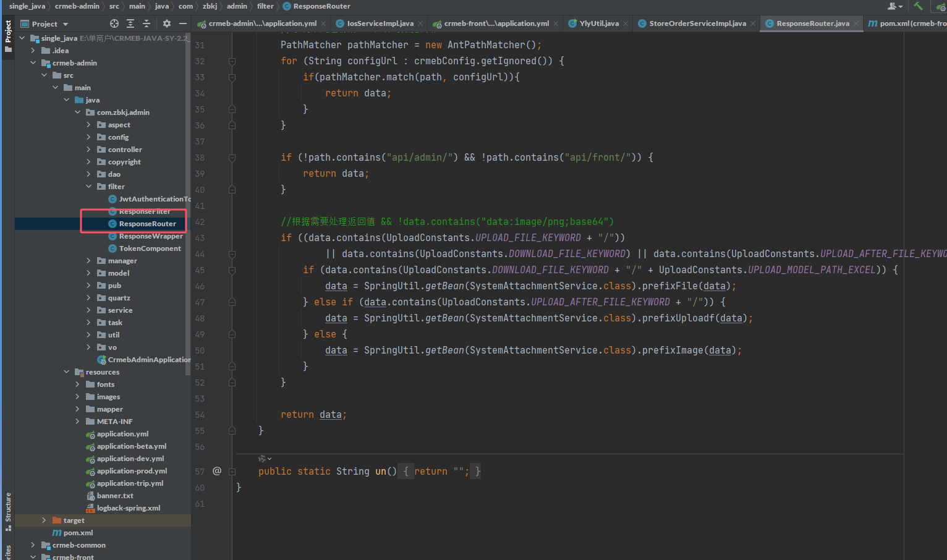
Task: Close the ResponseRouter.java tab
Action: click(x=856, y=23)
